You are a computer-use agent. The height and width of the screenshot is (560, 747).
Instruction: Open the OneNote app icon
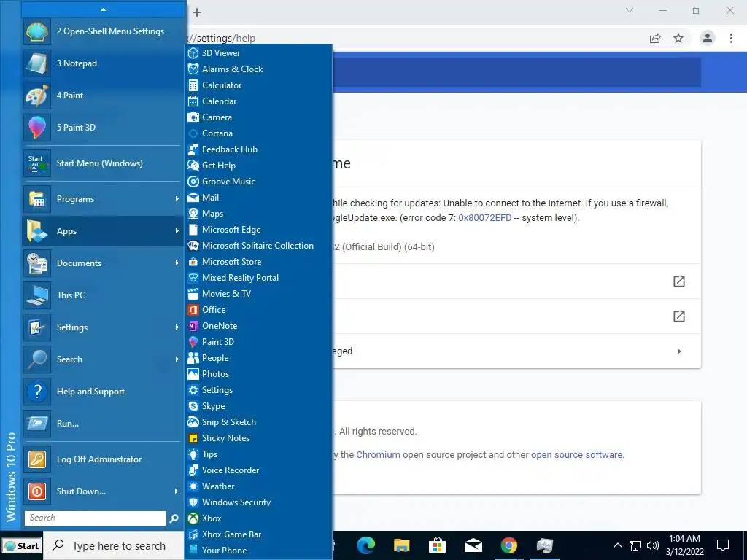pyautogui.click(x=193, y=326)
